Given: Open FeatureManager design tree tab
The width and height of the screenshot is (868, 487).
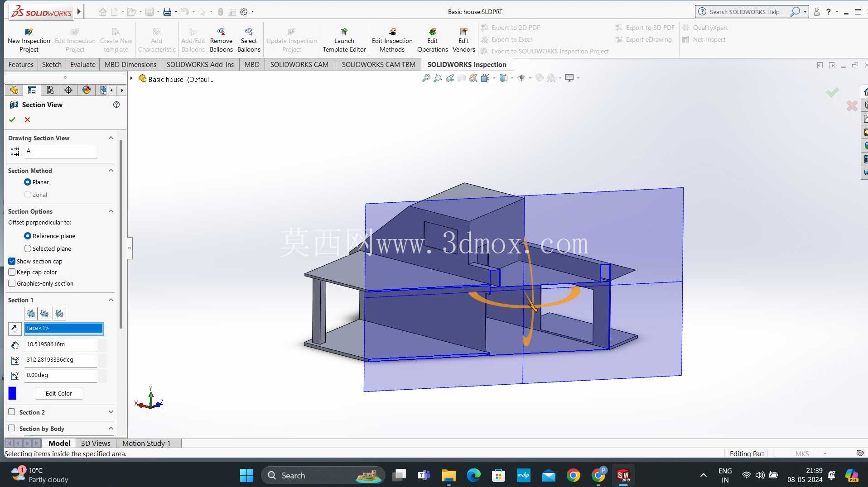Looking at the screenshot, I should 14,90.
